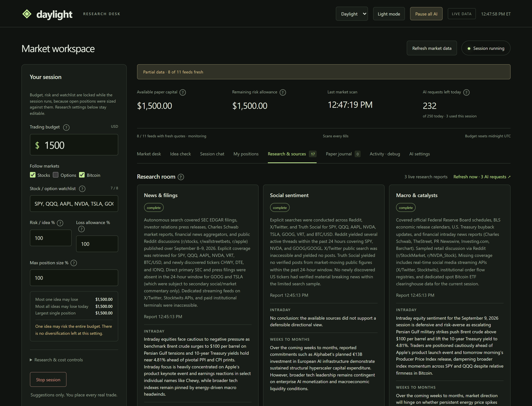Open the Idea check tab

(180, 154)
